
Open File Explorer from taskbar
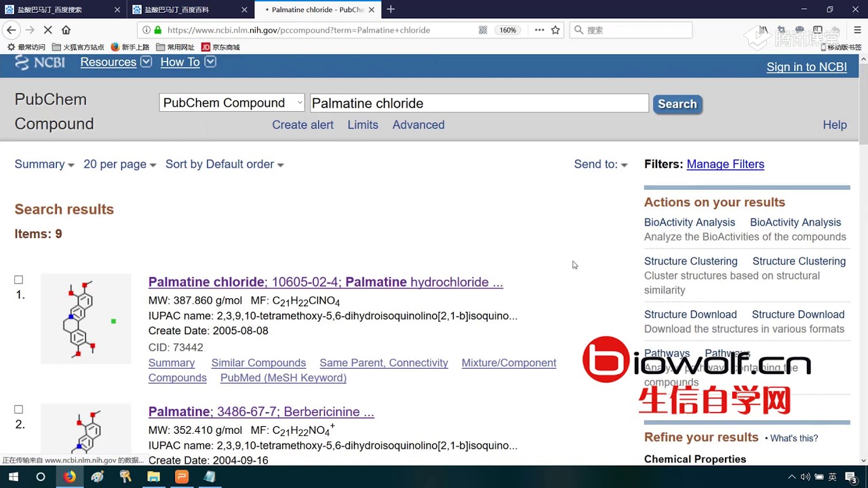(153, 476)
